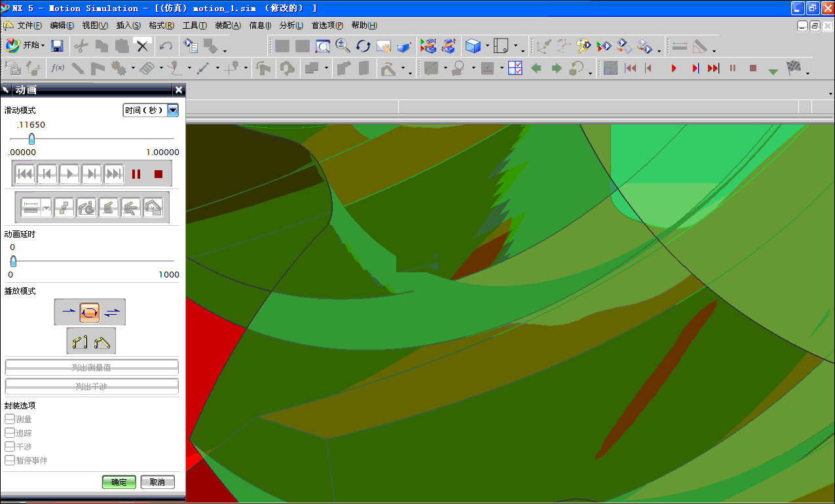The image size is (835, 504).
Task: Open the 插入(S) menu
Action: pos(128,26)
